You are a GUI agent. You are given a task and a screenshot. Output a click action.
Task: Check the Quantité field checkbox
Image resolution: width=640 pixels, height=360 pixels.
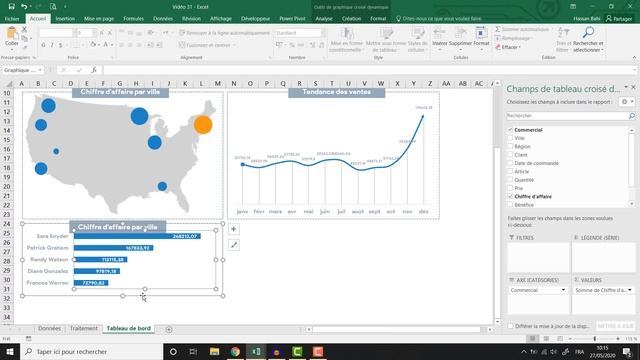click(510, 180)
